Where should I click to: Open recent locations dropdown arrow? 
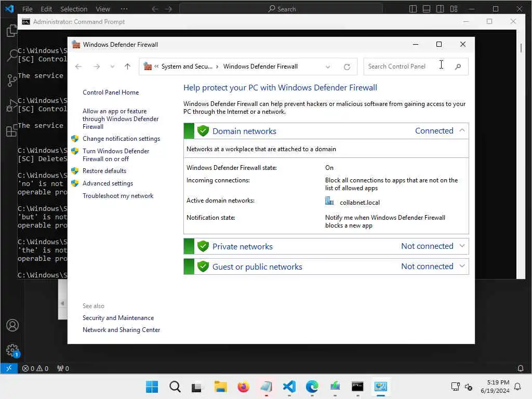(112, 66)
